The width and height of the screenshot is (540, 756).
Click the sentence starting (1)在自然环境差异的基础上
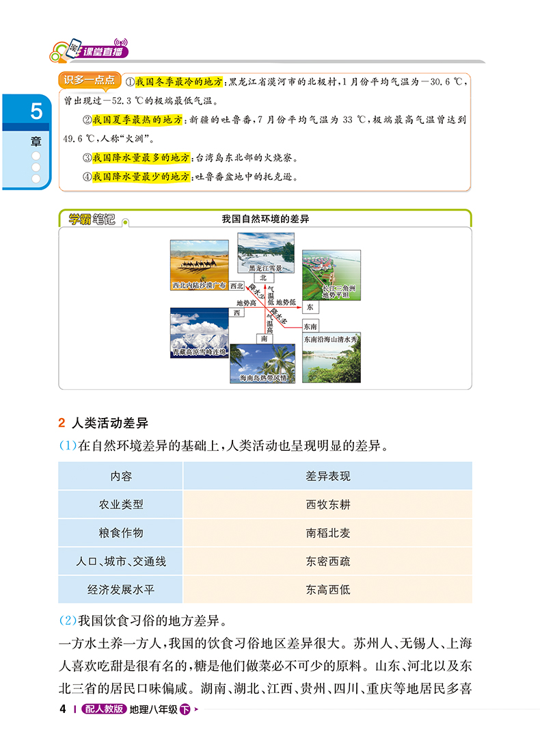224,445
